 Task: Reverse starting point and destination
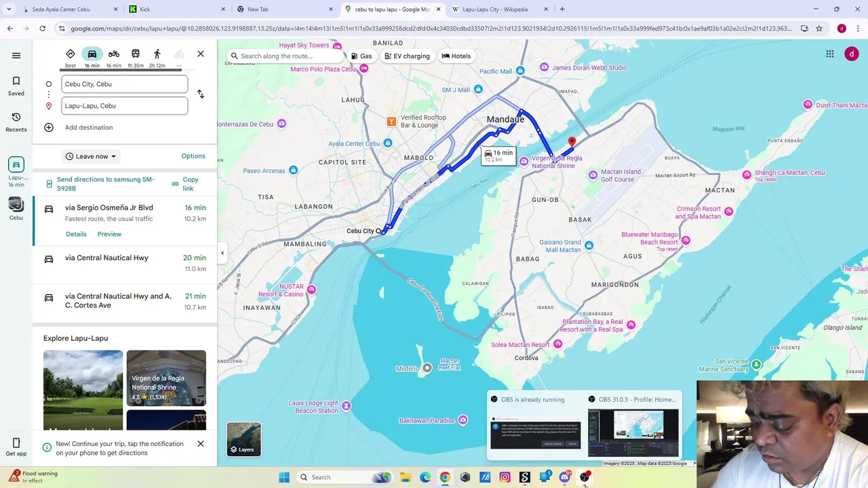point(201,94)
